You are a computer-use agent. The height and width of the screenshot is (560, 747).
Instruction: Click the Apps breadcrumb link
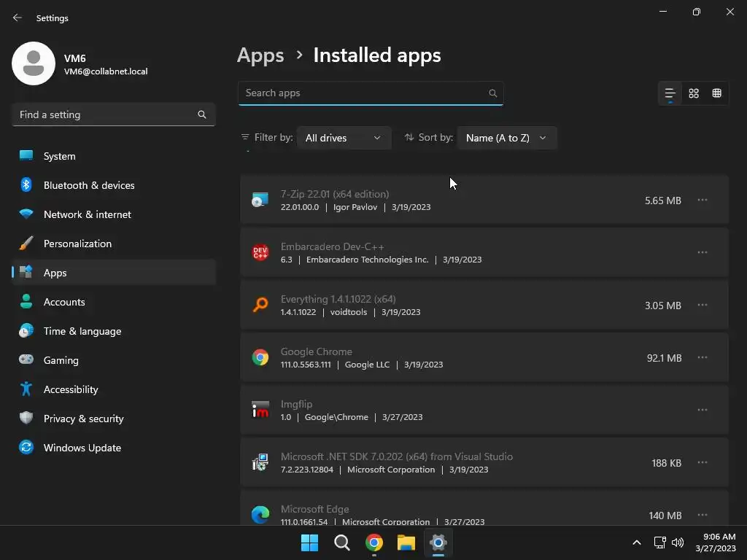260,55
